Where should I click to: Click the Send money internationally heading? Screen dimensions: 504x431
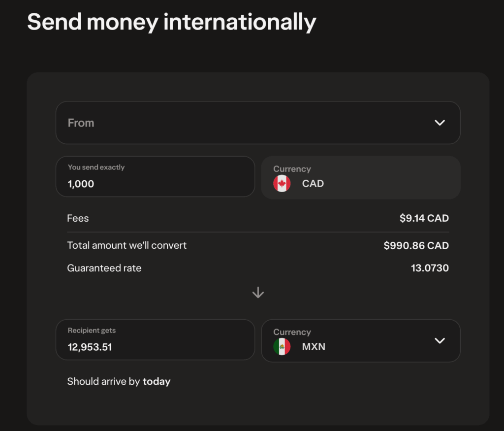(x=172, y=22)
